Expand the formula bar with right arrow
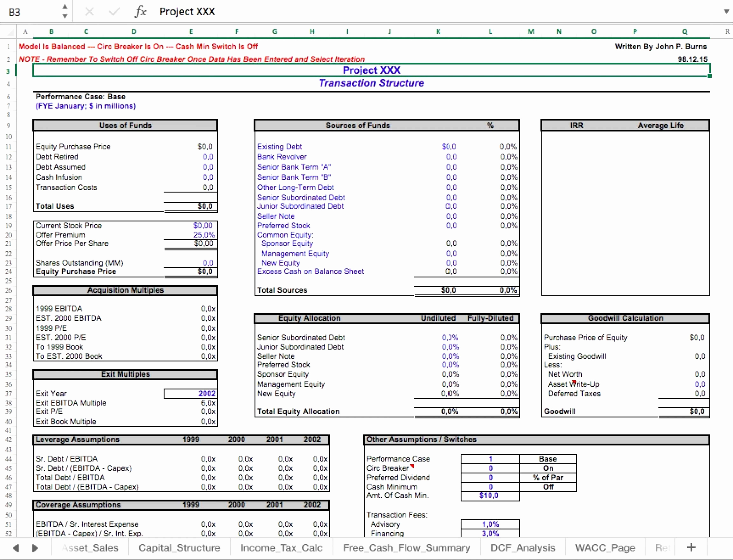 click(726, 12)
